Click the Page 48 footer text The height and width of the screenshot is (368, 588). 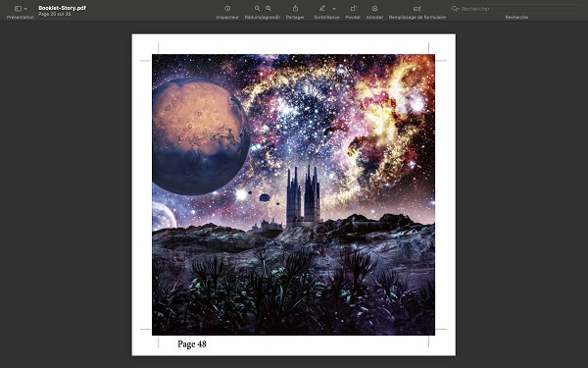tap(192, 344)
